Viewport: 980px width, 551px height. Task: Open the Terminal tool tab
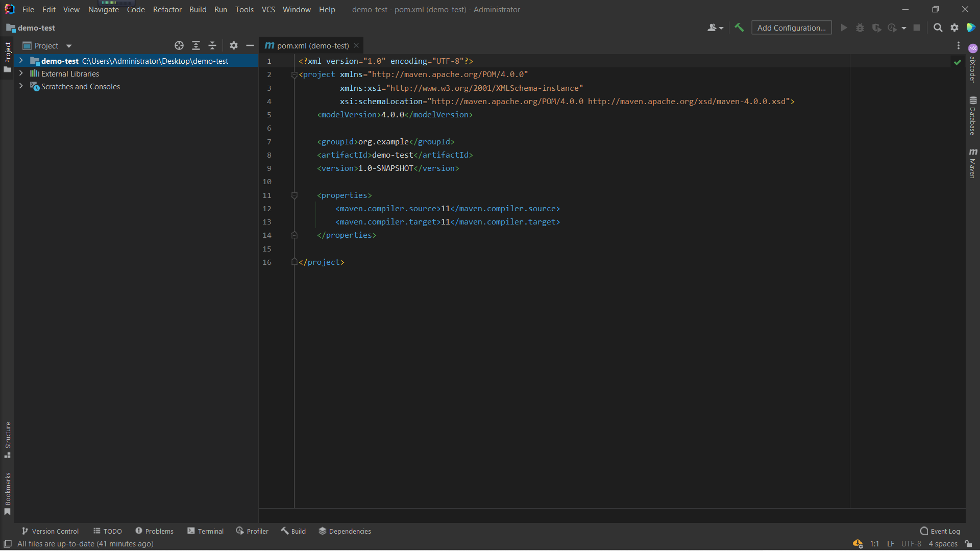click(x=206, y=531)
